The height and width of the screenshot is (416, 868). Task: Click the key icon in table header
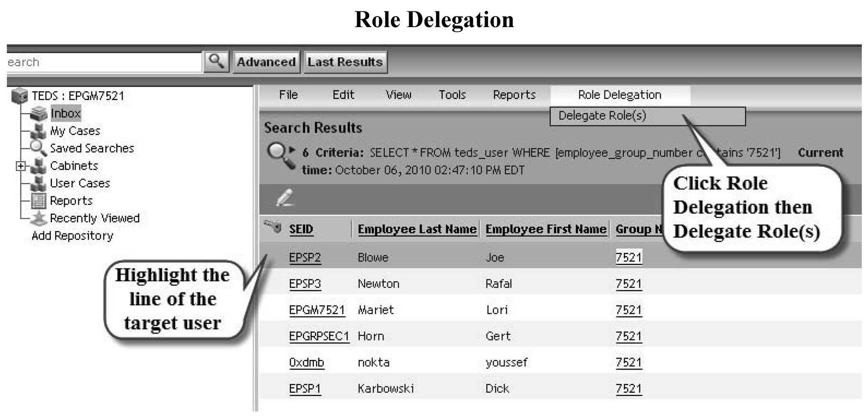[x=273, y=227]
